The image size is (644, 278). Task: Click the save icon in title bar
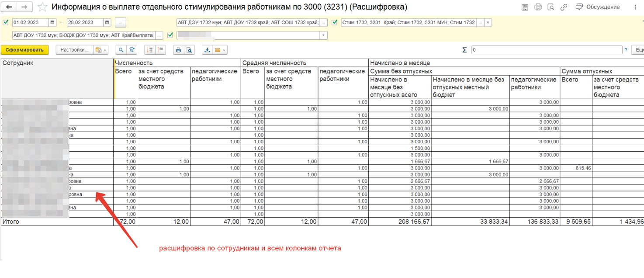coord(525,7)
